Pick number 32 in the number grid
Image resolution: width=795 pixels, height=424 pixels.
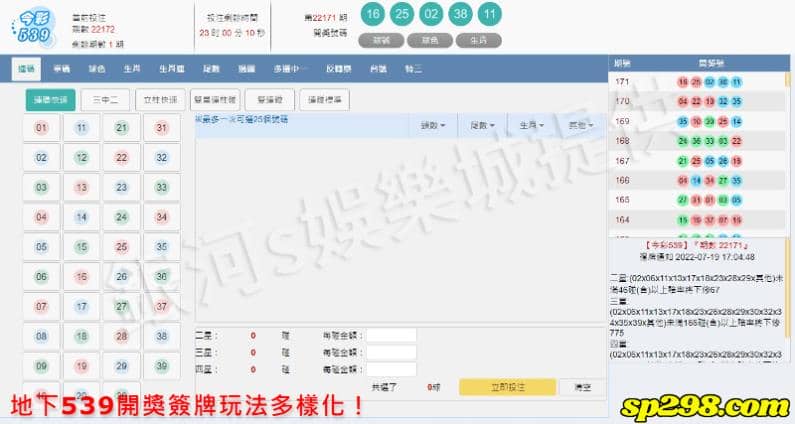click(162, 157)
